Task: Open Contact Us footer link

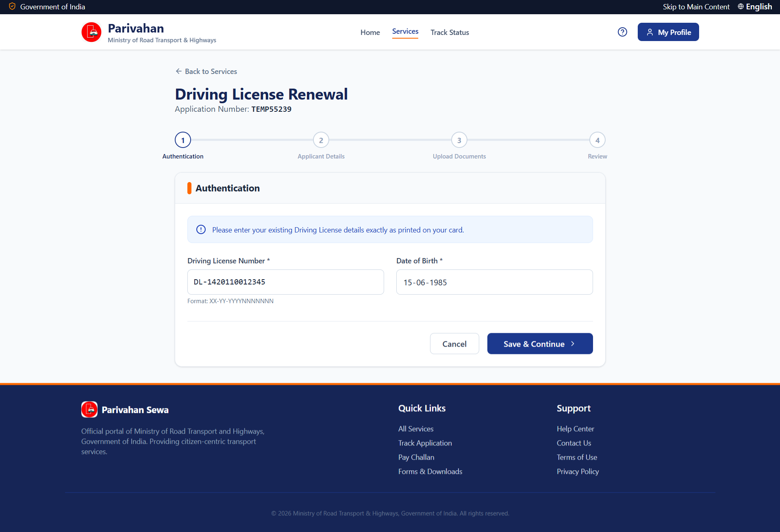Action: point(574,443)
